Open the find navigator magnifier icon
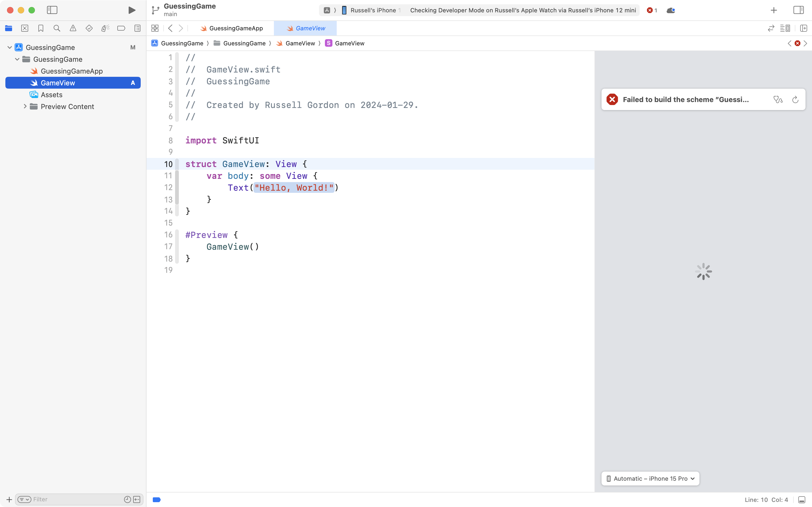The height and width of the screenshot is (507, 812). point(57,28)
